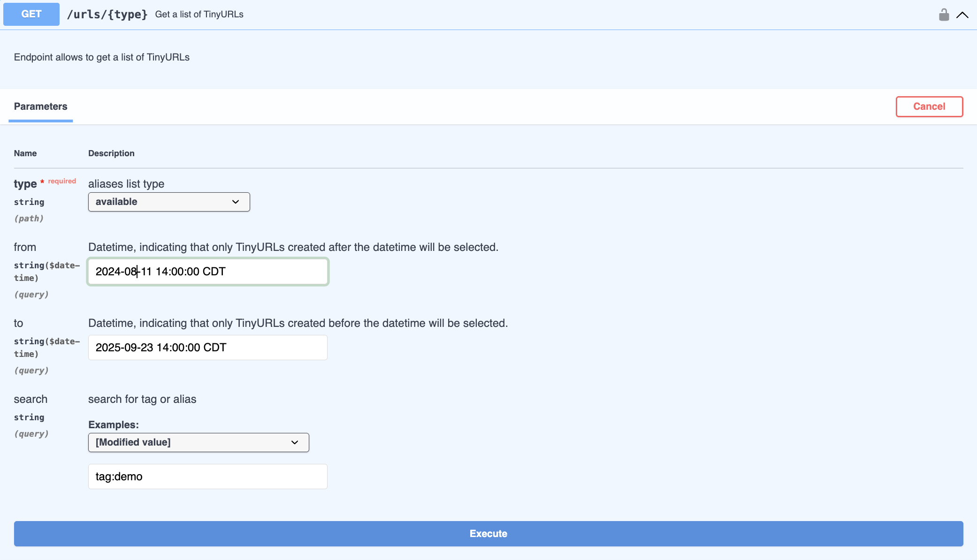Click the search field containing tag:demo
This screenshot has width=977, height=560.
pyautogui.click(x=207, y=477)
